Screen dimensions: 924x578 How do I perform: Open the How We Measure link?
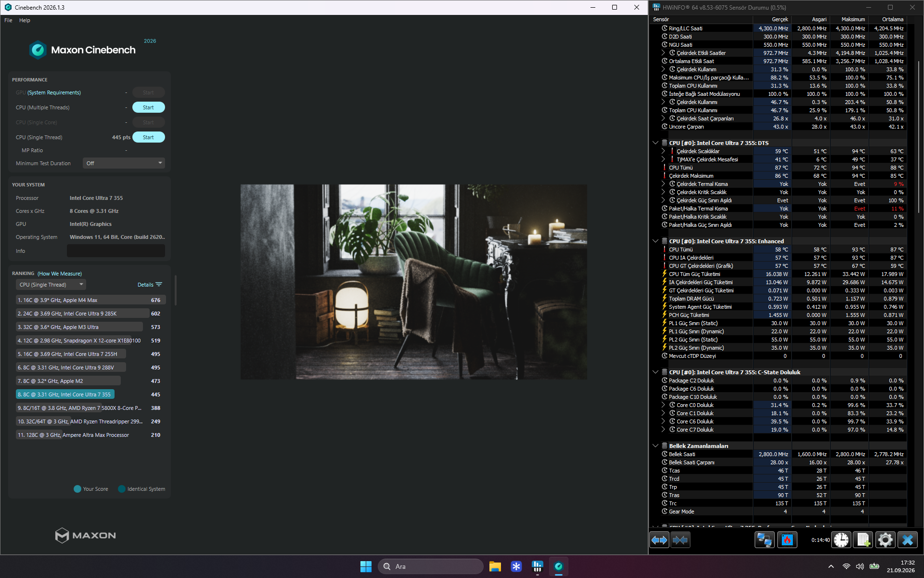[60, 274]
